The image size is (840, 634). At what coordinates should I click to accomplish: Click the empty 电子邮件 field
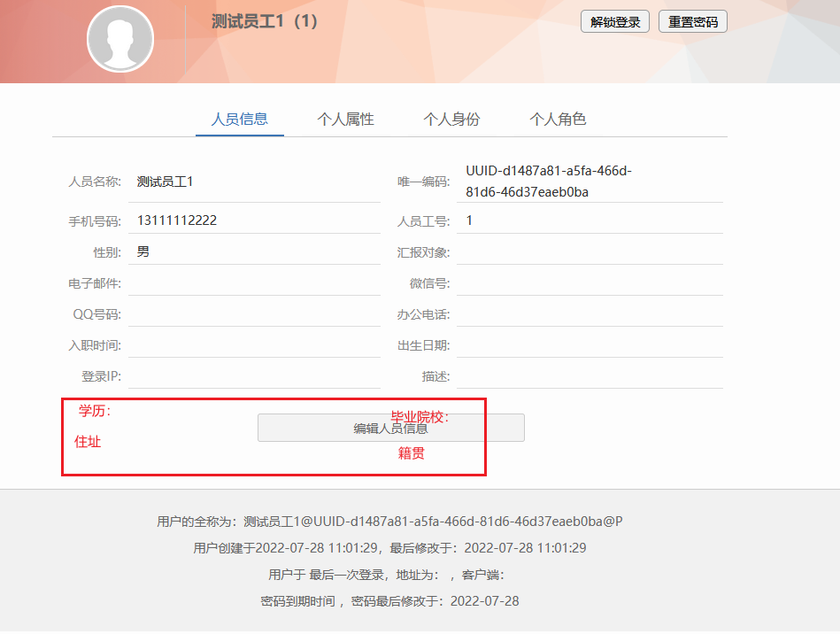point(254,282)
